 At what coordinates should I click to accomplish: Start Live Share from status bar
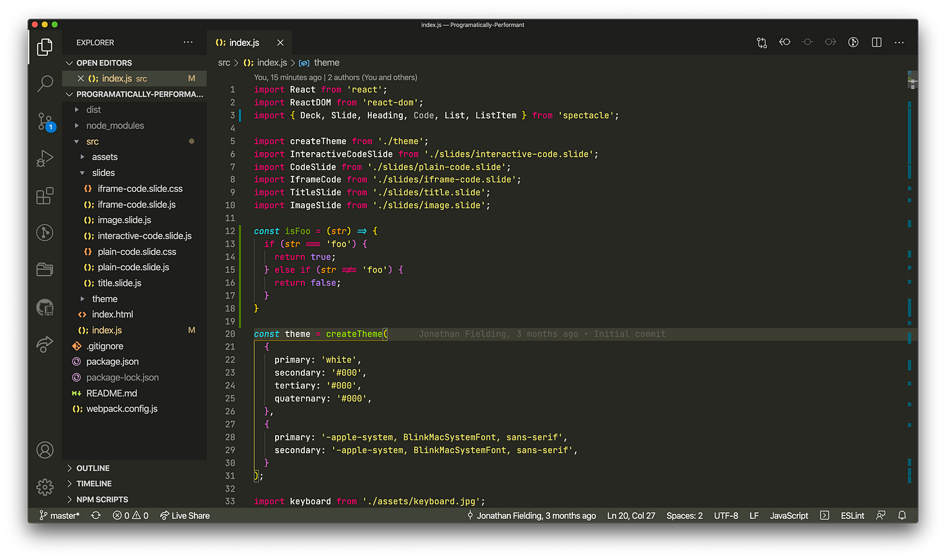tap(185, 515)
